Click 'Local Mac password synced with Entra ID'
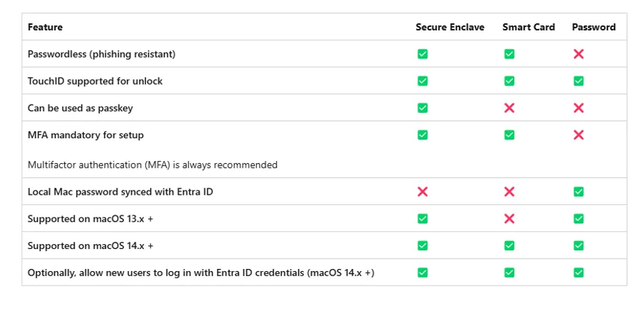 pyautogui.click(x=120, y=192)
